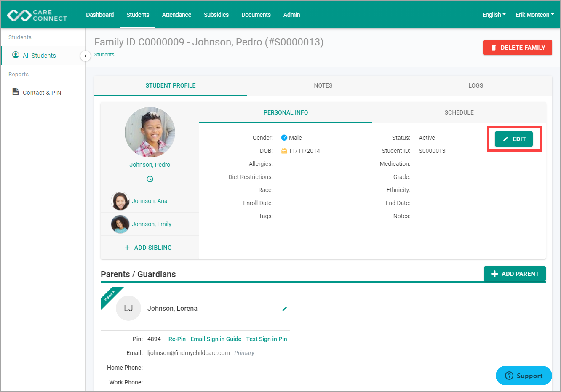
Task: Open the Support chat button
Action: (524, 376)
